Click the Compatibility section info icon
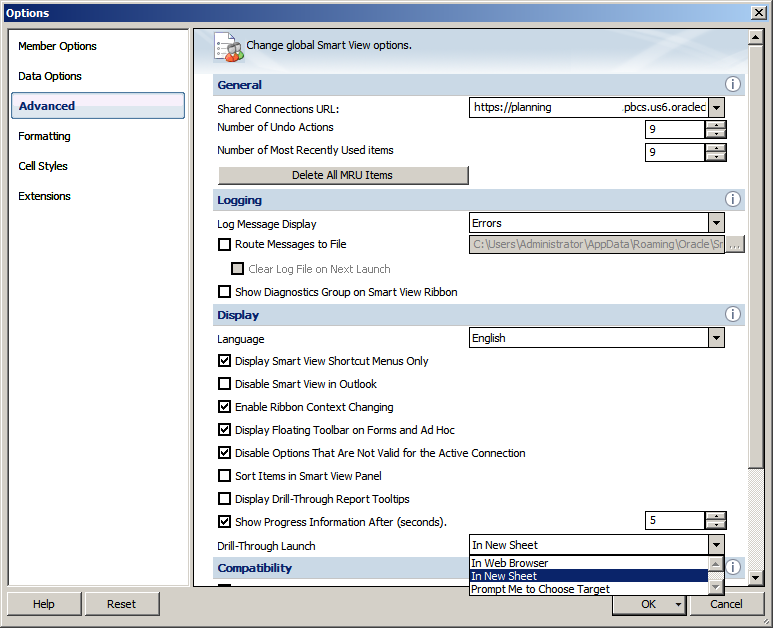Screen dimensions: 773x628 tap(733, 567)
